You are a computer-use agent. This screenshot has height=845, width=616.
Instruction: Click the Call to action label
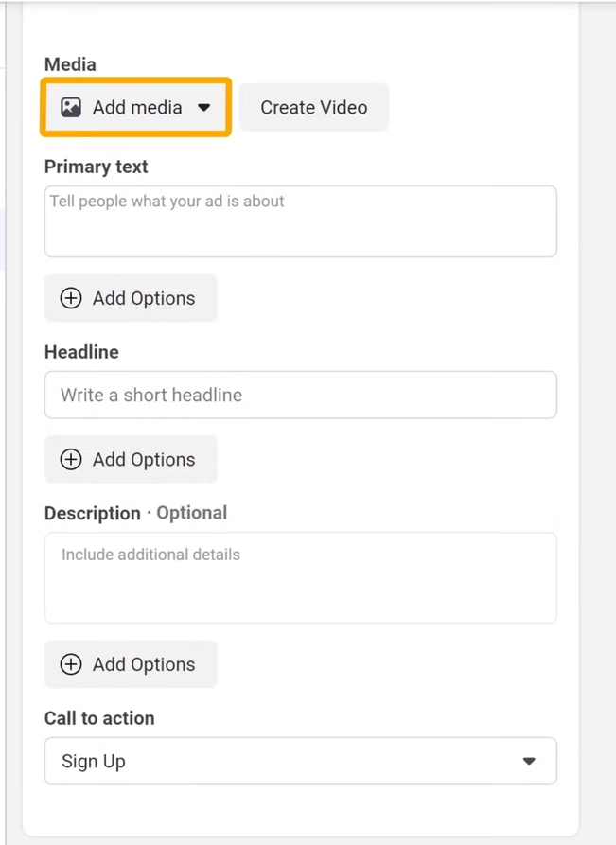click(99, 718)
